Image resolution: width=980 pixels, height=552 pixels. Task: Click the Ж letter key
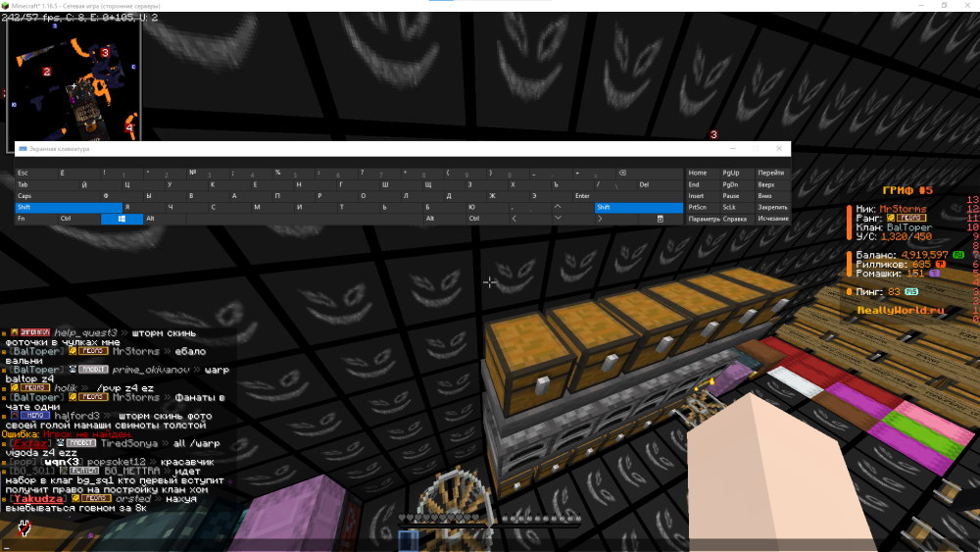pos(508,196)
